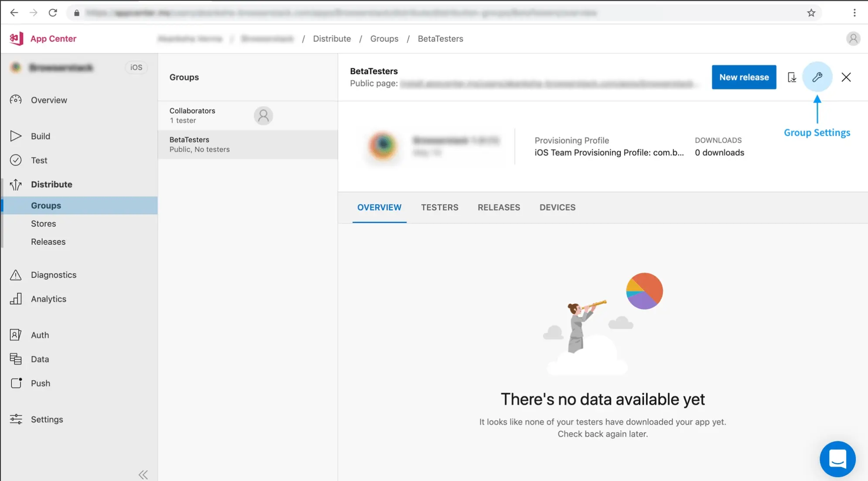Click the download icon next to New release
Viewport: 868px width, 481px height.
pyautogui.click(x=792, y=77)
